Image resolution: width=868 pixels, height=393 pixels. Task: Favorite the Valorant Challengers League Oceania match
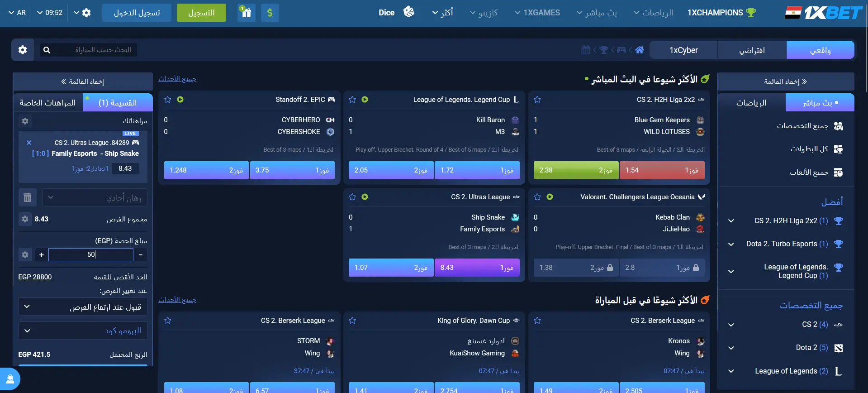coord(537,197)
